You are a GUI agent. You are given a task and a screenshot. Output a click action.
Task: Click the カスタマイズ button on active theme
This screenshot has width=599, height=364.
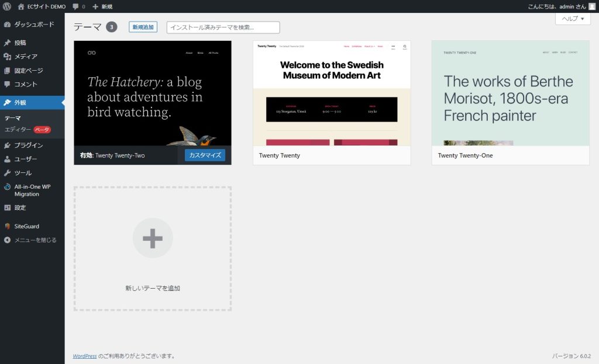click(205, 155)
